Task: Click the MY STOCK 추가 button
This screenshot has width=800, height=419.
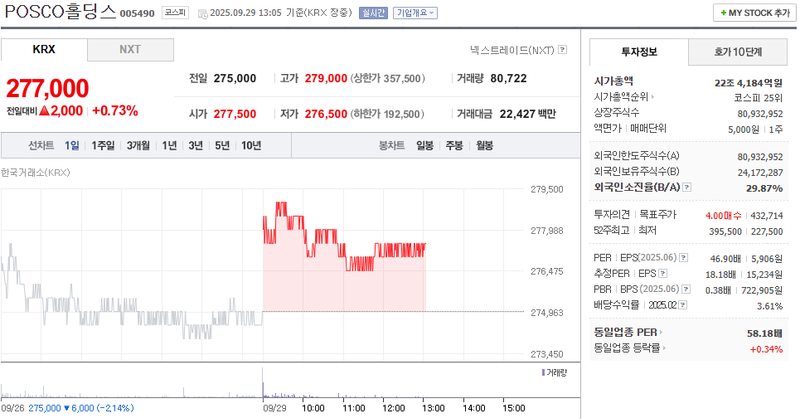Action: (x=755, y=13)
